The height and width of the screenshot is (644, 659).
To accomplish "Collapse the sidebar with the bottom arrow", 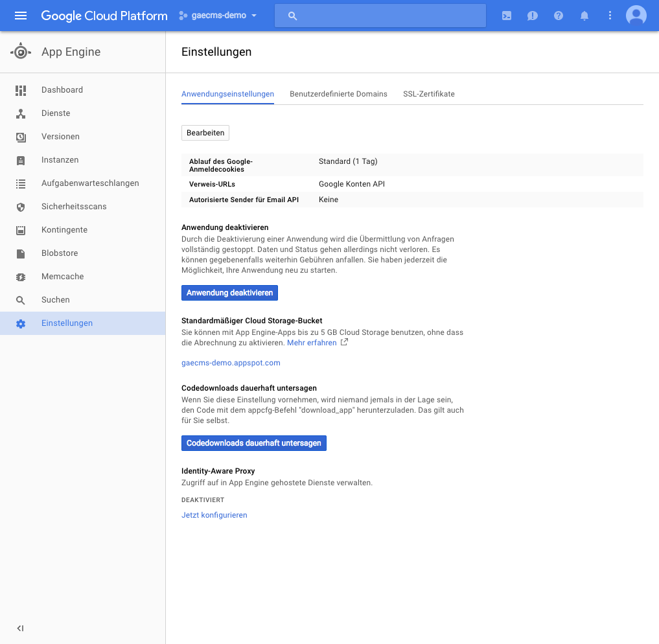I will 20,628.
